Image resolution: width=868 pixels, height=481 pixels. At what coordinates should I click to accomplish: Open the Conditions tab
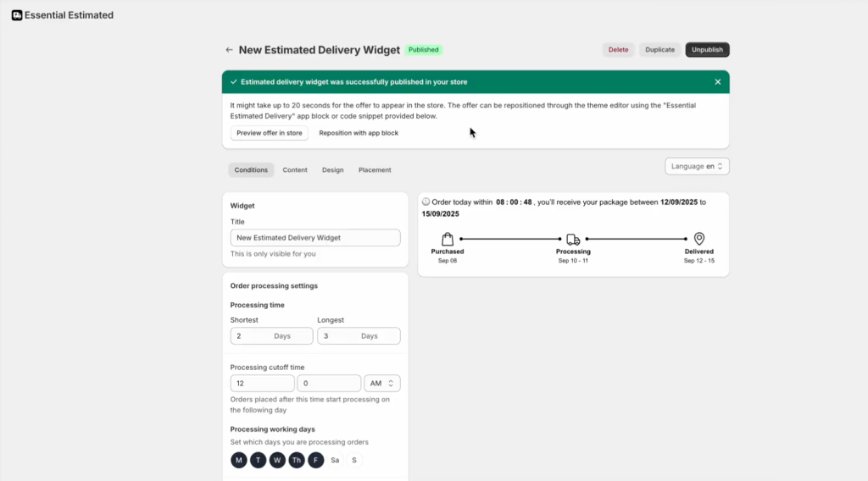[x=251, y=169]
